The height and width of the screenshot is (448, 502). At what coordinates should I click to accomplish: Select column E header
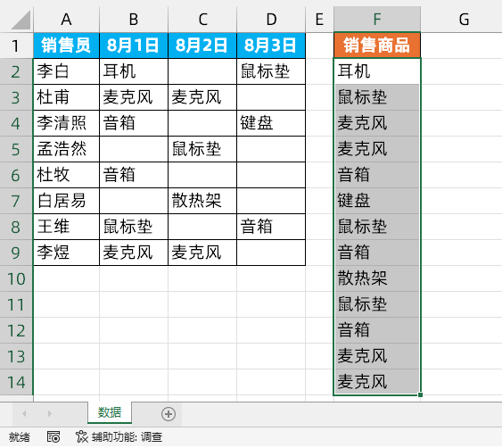pyautogui.click(x=319, y=20)
